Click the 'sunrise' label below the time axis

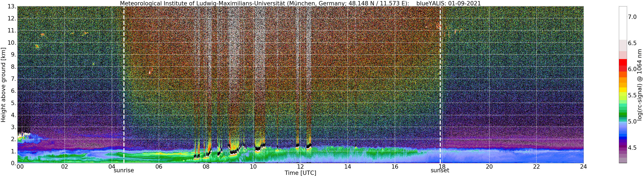pos(124,171)
